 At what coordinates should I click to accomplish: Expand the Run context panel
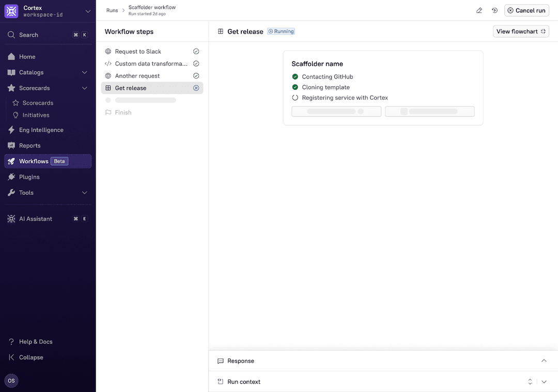[x=544, y=381]
